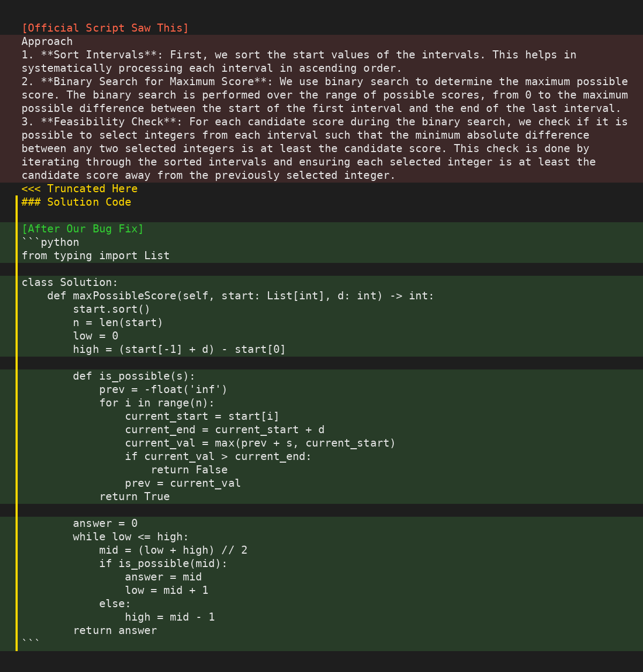This screenshot has height=672, width=643.
Task: Select the '**Sort Intervals**' text
Action: pos(99,55)
